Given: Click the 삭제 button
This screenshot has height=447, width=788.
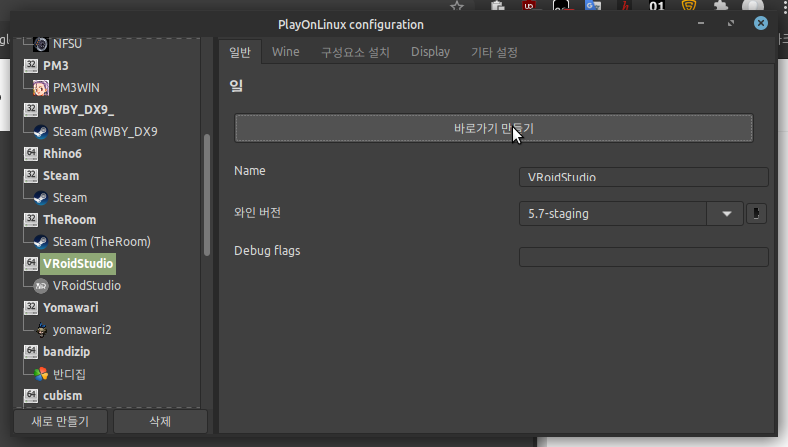Looking at the screenshot, I should coord(160,421).
